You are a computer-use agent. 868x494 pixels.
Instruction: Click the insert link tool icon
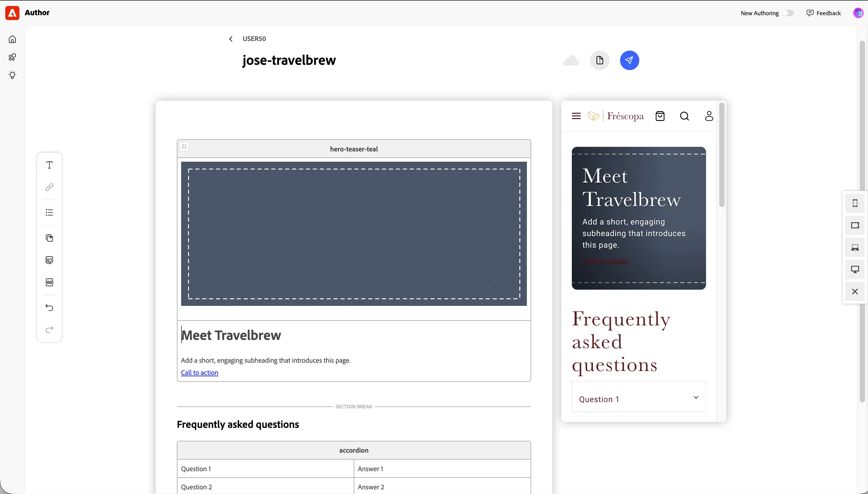[50, 187]
